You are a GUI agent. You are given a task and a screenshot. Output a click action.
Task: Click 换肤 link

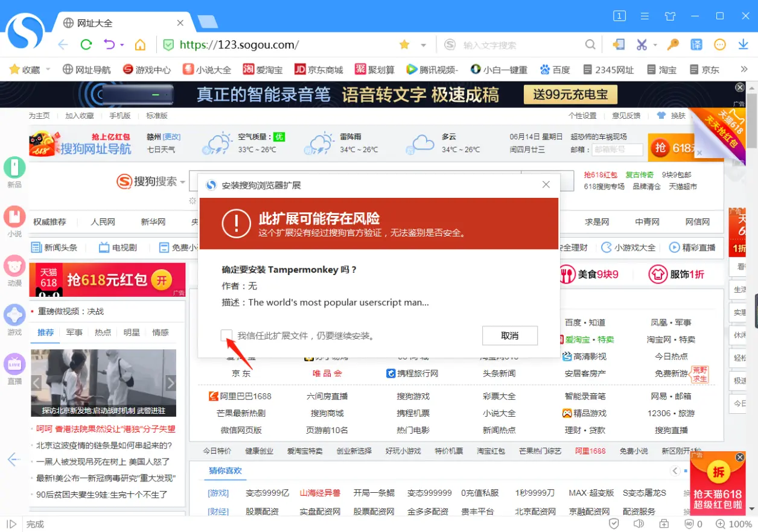click(672, 116)
